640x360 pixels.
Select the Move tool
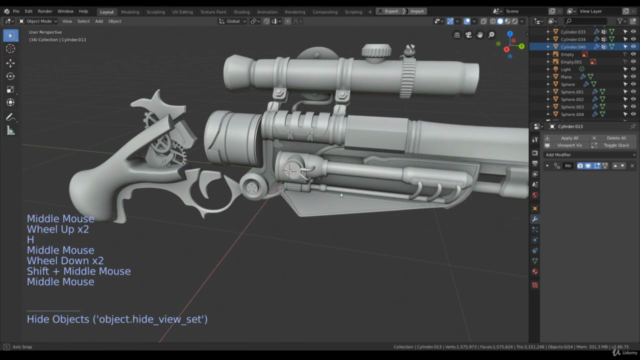[11, 63]
